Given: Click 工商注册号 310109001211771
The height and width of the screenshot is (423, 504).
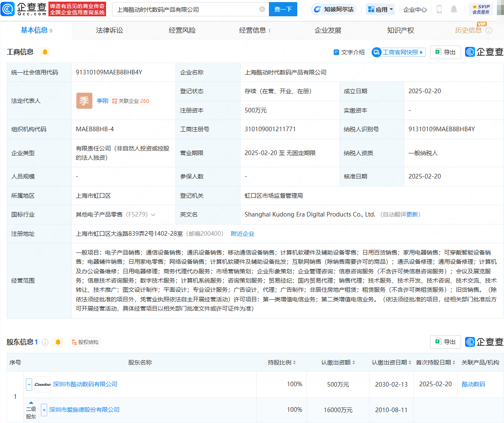Looking at the screenshot, I should (270, 129).
